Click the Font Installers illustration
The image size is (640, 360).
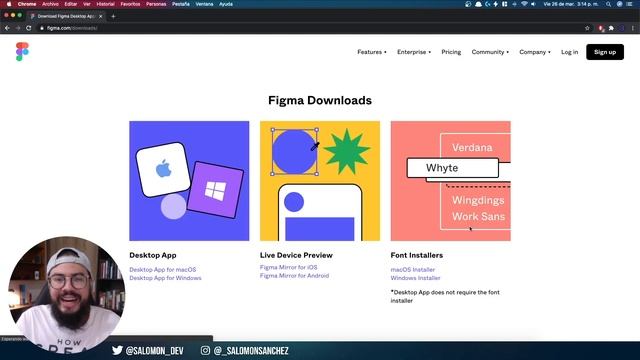[451, 181]
